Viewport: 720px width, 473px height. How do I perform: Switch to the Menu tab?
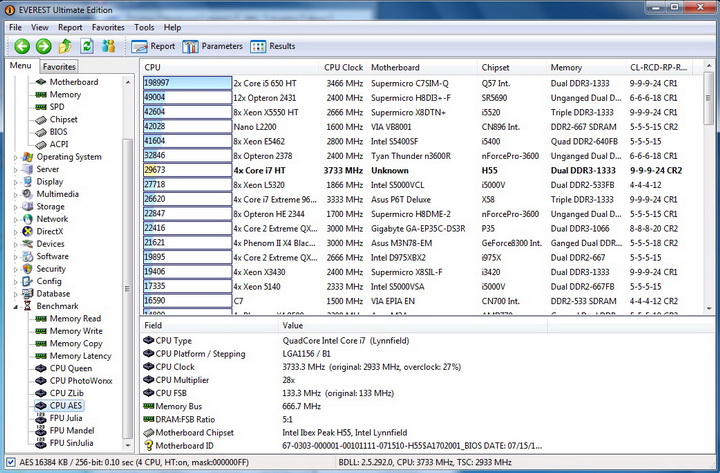[21, 65]
